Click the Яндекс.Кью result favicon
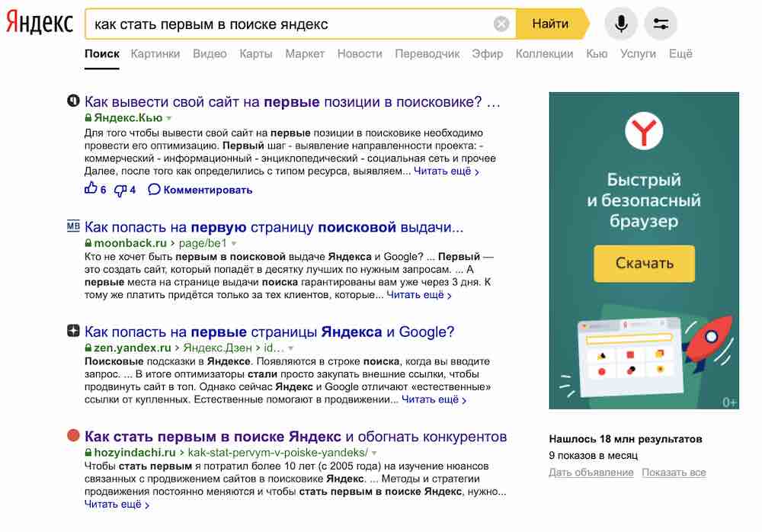762x532 pixels. pos(73,101)
